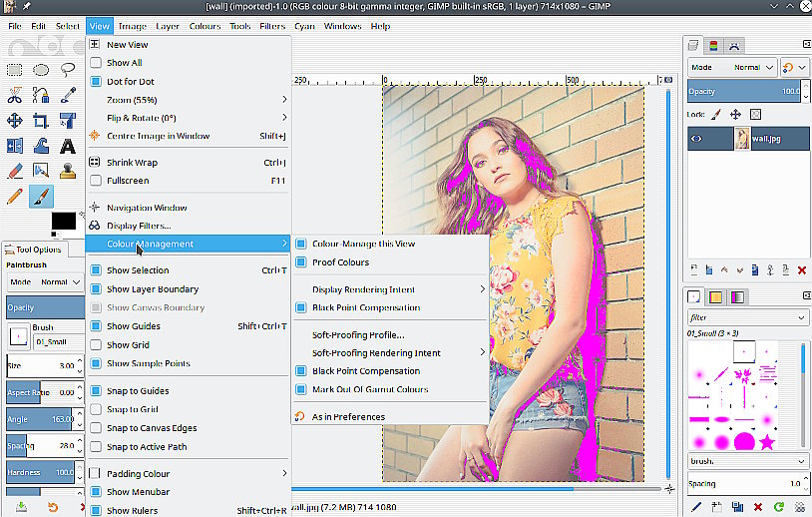Click the black foreground colour swatch
812x517 pixels.
point(63,222)
